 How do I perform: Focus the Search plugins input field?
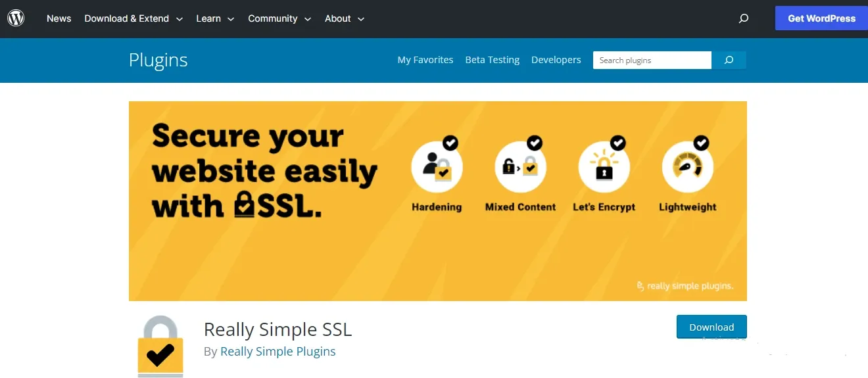click(652, 60)
